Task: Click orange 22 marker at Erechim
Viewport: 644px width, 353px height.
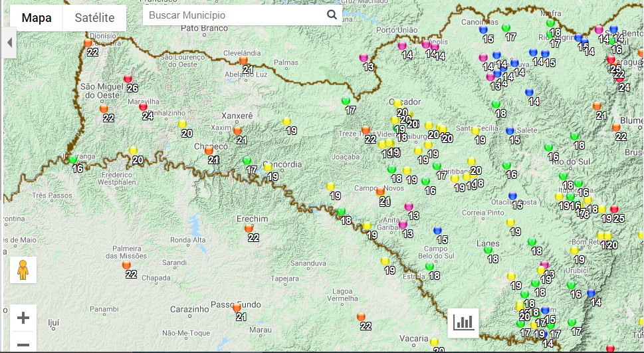Action: click(249, 229)
